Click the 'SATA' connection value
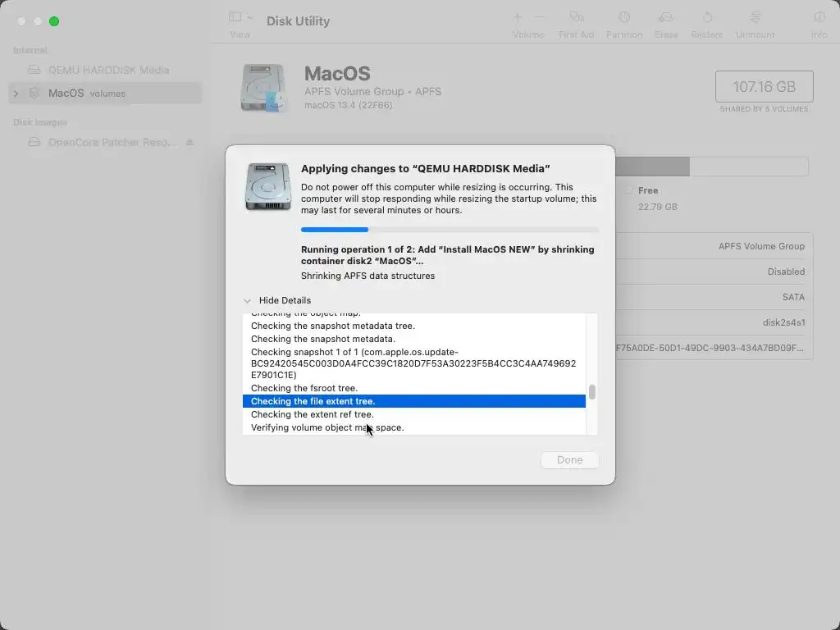 click(793, 297)
